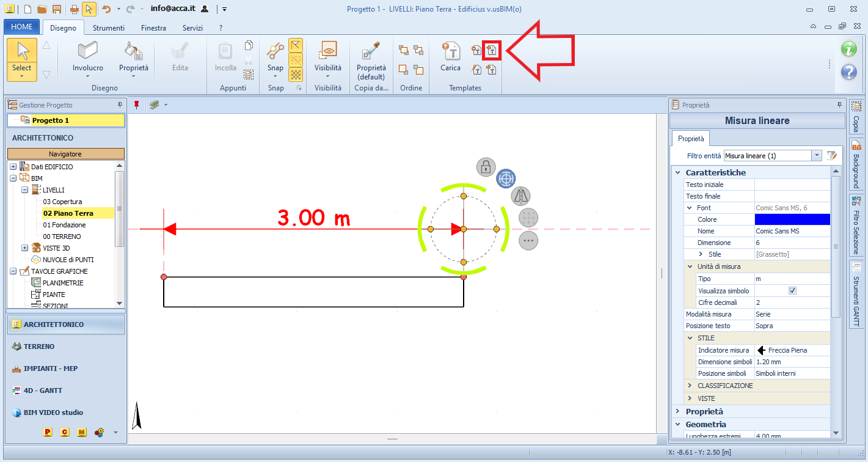Click the New document icon in quick access toolbar

click(x=27, y=9)
